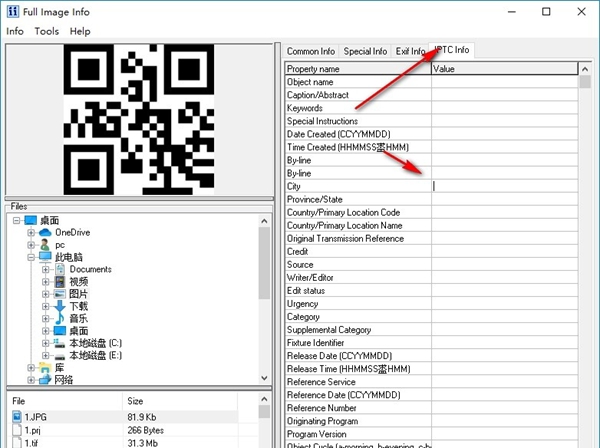Switch to the Common Info tab
600x448 pixels.
pyautogui.click(x=311, y=51)
